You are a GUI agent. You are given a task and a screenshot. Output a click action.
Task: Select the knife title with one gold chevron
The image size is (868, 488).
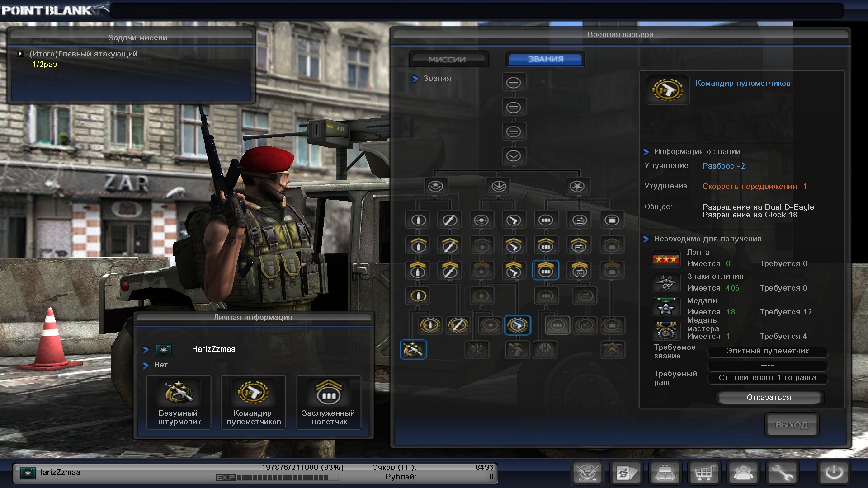pyautogui.click(x=450, y=245)
